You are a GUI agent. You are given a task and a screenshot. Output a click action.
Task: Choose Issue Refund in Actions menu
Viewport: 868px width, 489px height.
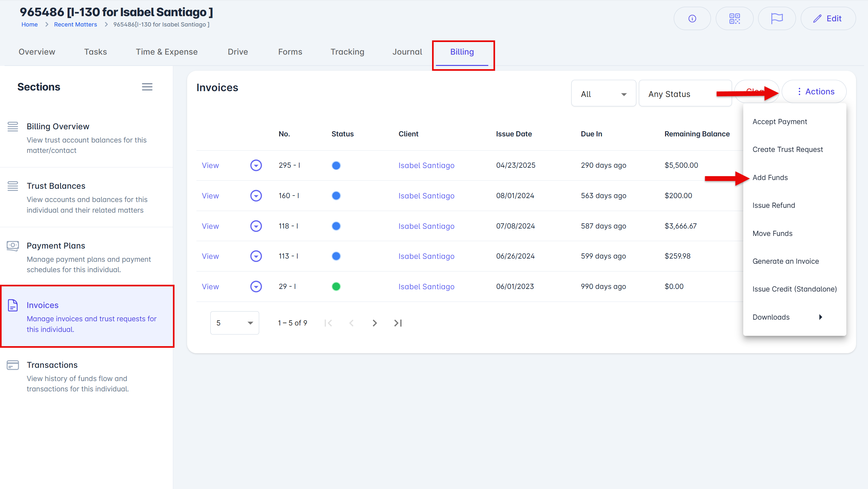tap(773, 205)
